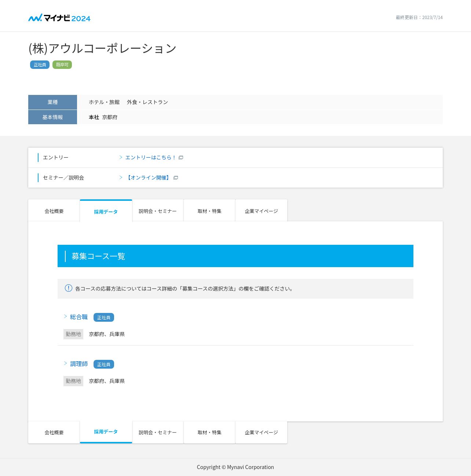Image resolution: width=471 pixels, height=476 pixels.
Task: Go to the top 取材・特集 tab
Action: (x=209, y=211)
